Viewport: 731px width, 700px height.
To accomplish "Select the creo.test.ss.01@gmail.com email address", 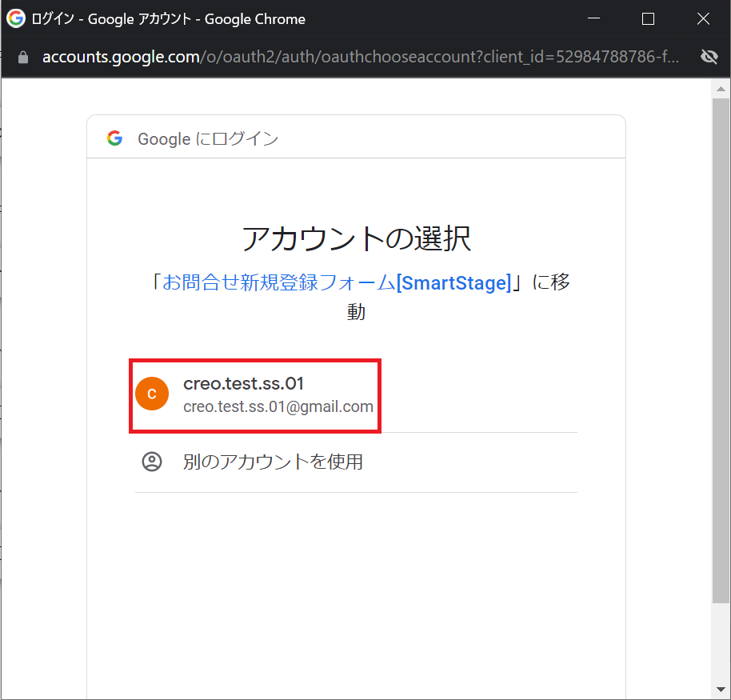I will [278, 406].
